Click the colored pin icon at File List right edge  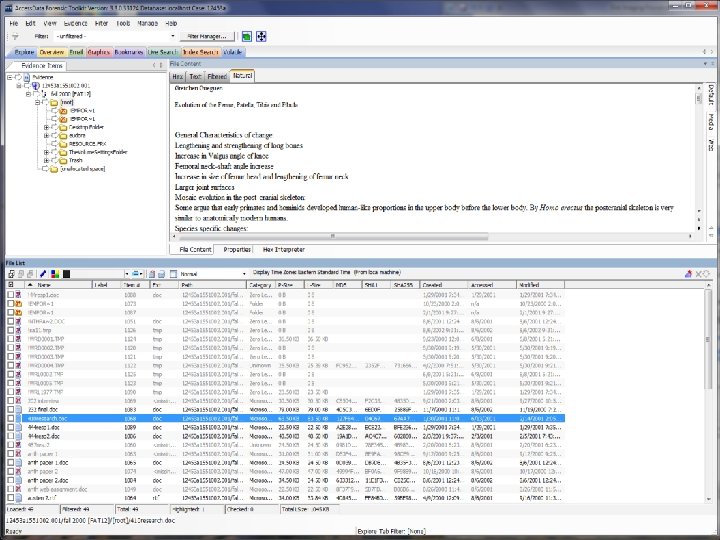688,274
